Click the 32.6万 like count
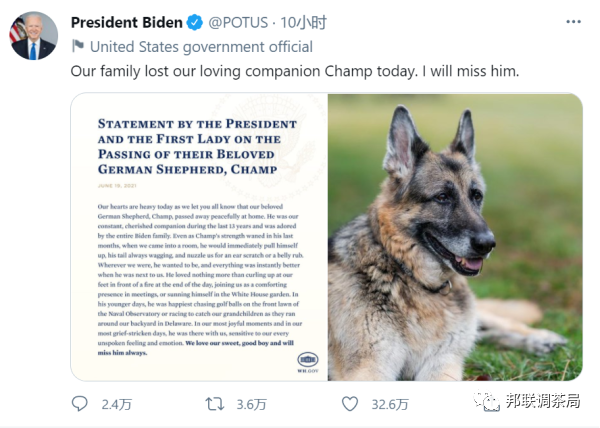The image size is (600, 428). click(390, 404)
